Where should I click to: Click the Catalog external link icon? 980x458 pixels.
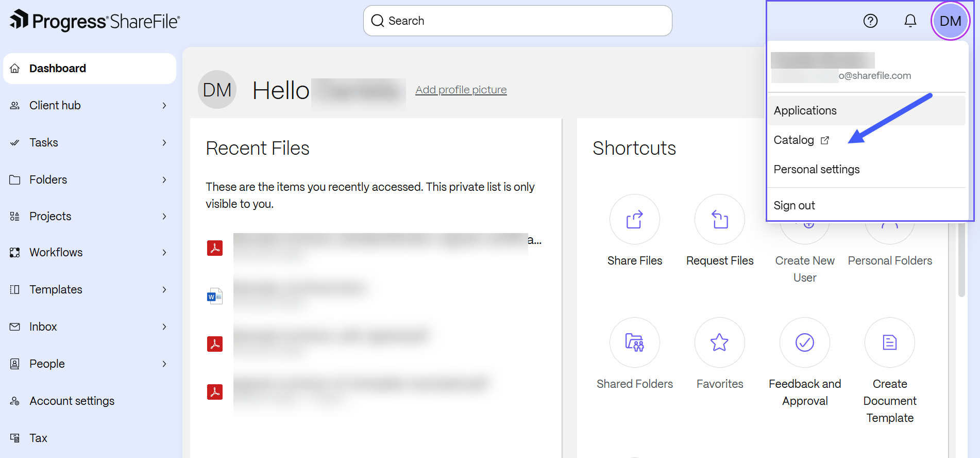[x=825, y=140]
